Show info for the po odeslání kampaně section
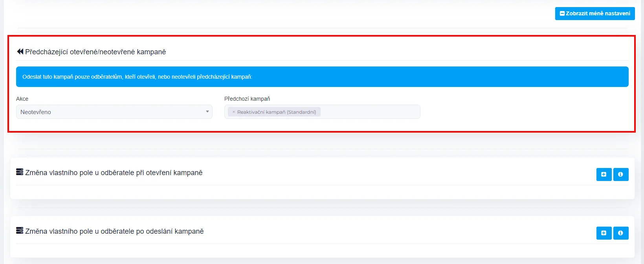This screenshot has width=644, height=264. pyautogui.click(x=620, y=233)
